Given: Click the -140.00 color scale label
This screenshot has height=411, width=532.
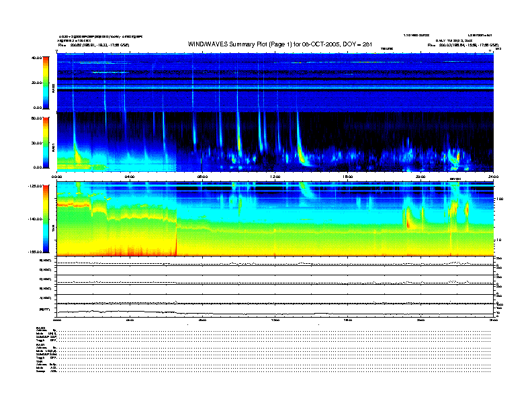Looking at the screenshot, I should pos(35,219).
